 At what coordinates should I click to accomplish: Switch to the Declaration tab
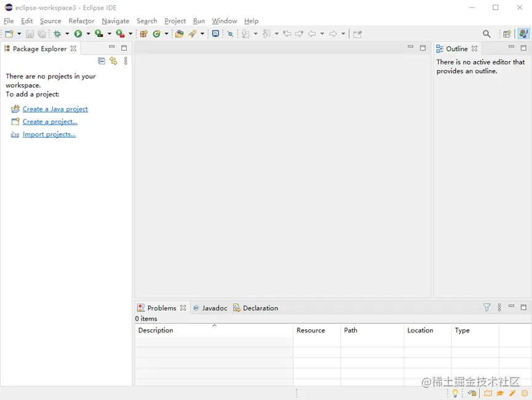[255, 308]
